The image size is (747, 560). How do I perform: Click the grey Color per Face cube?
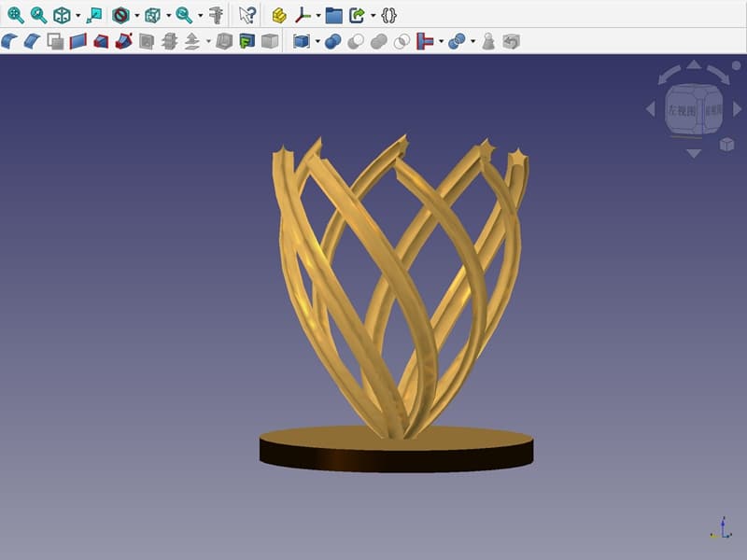[x=270, y=41]
